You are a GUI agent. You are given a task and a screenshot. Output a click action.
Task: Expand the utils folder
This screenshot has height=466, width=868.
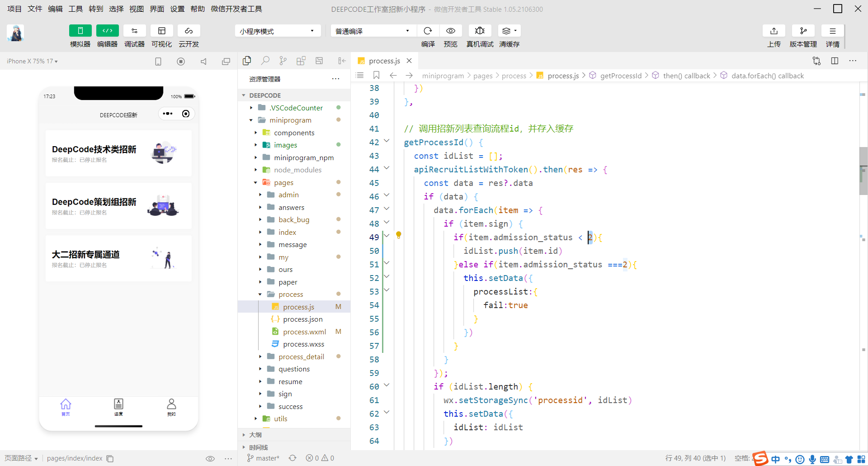coord(294,418)
